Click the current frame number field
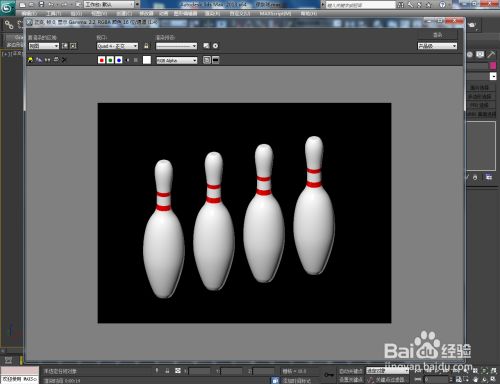 (x=437, y=379)
